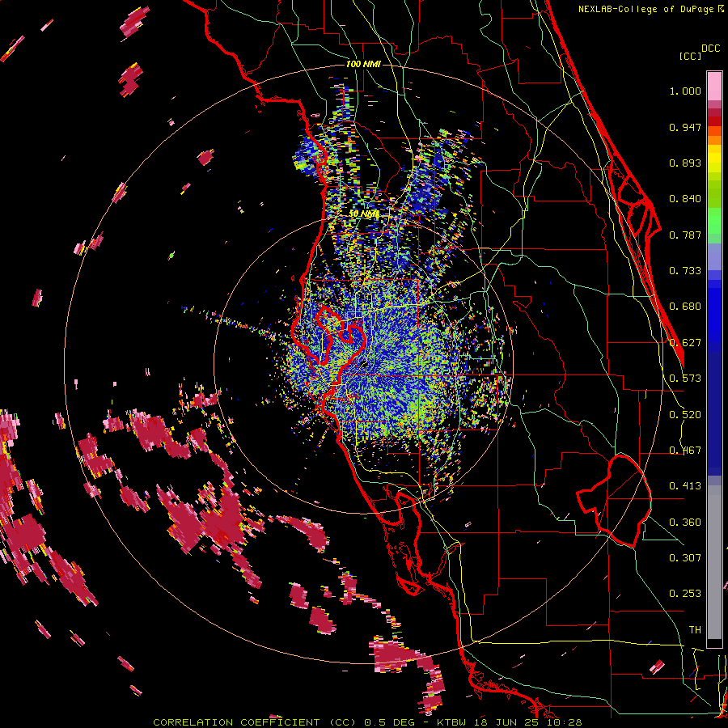Click the 18 JUN 25 date text
Viewport: 728px width, 728px height.
tap(505, 722)
